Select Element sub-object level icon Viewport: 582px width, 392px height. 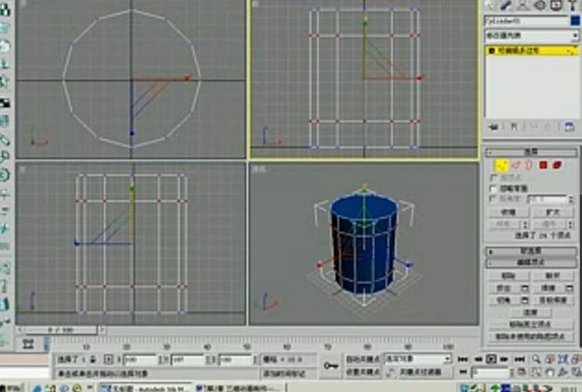coord(557,165)
